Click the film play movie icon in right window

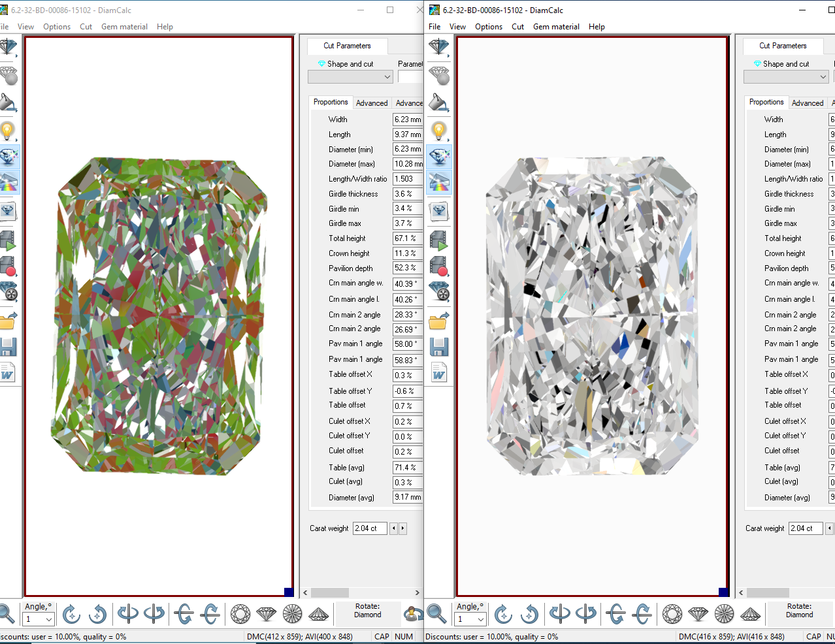point(438,240)
